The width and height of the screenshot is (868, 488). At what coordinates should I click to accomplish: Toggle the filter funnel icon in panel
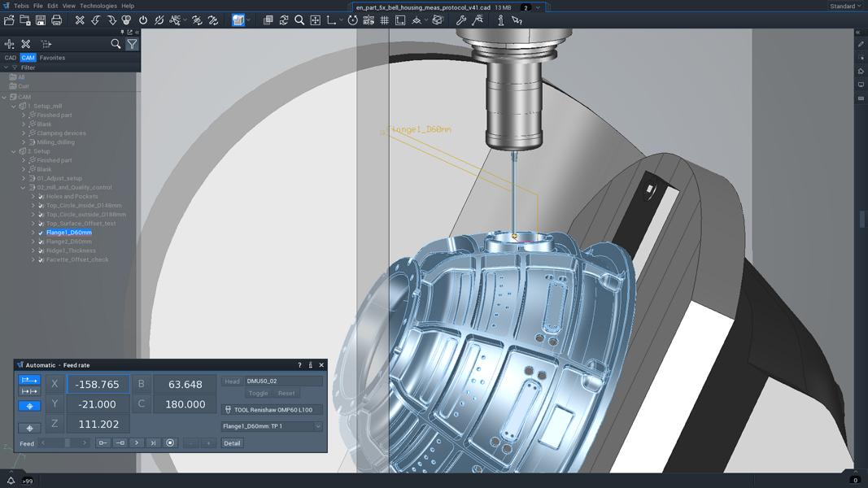pyautogui.click(x=132, y=44)
